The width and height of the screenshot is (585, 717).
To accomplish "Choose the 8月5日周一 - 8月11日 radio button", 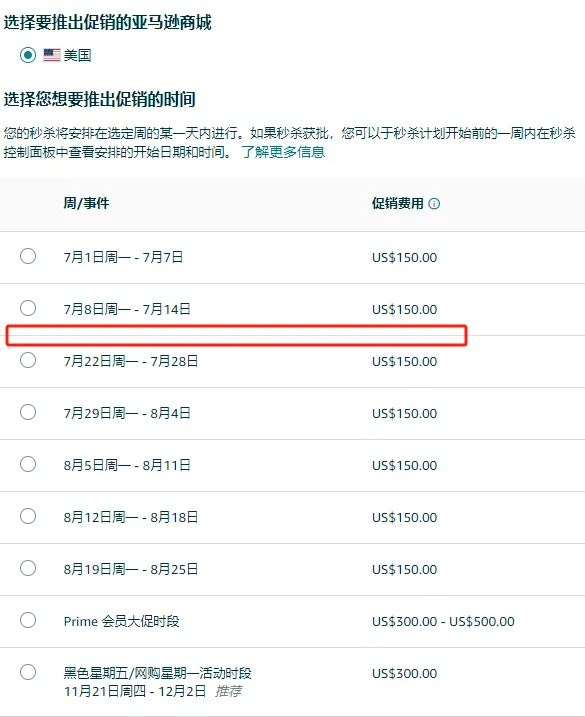I will [x=28, y=464].
